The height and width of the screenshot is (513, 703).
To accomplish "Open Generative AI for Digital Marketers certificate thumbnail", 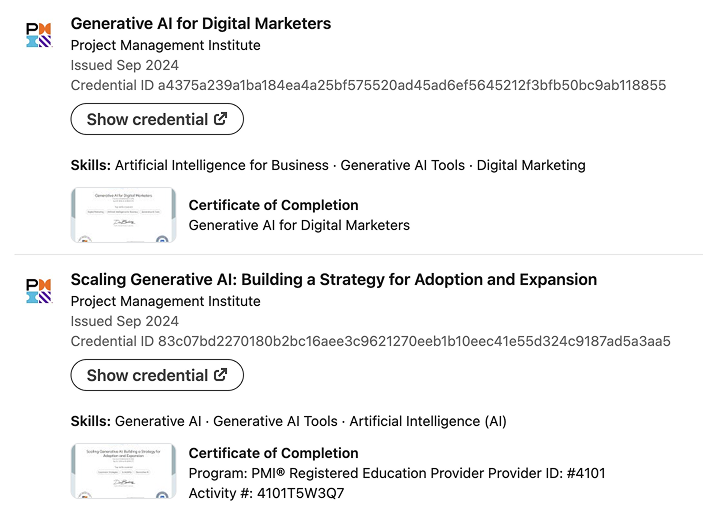I will (124, 215).
